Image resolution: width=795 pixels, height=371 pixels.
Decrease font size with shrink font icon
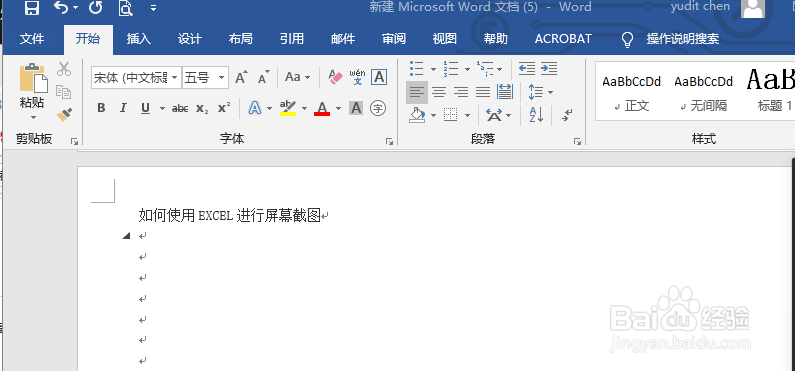tap(264, 78)
